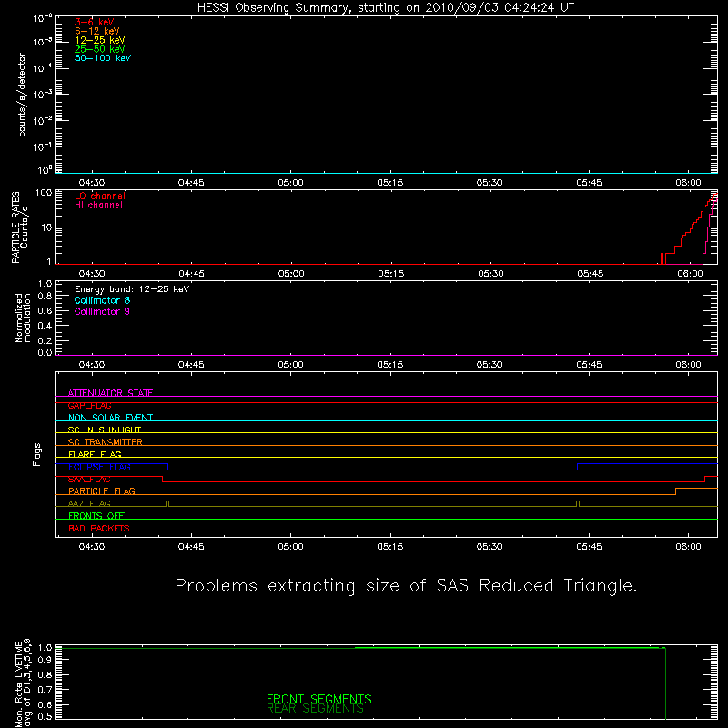This screenshot has height=728, width=728.
Task: Click the Normalized modulation axis label
Action: (x=23, y=318)
